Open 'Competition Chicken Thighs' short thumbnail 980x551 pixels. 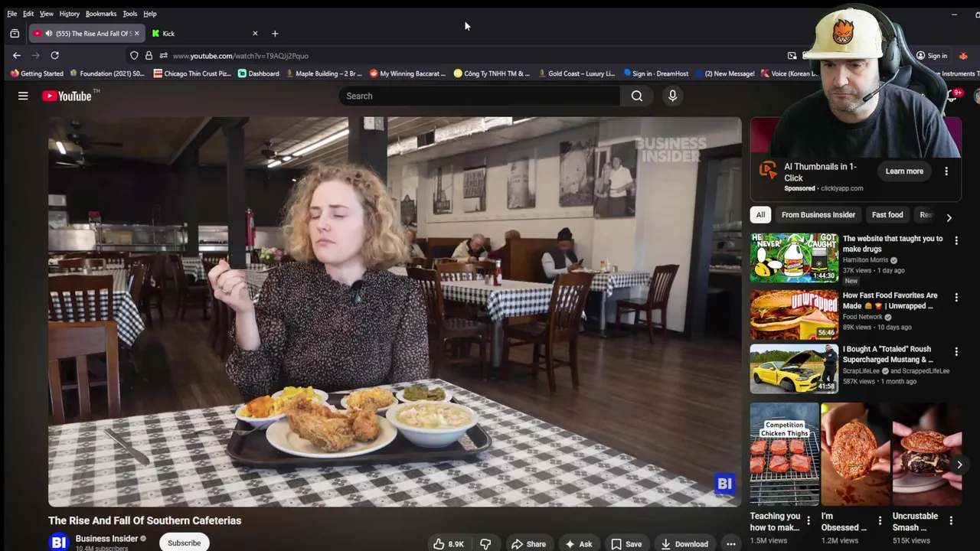pos(785,455)
